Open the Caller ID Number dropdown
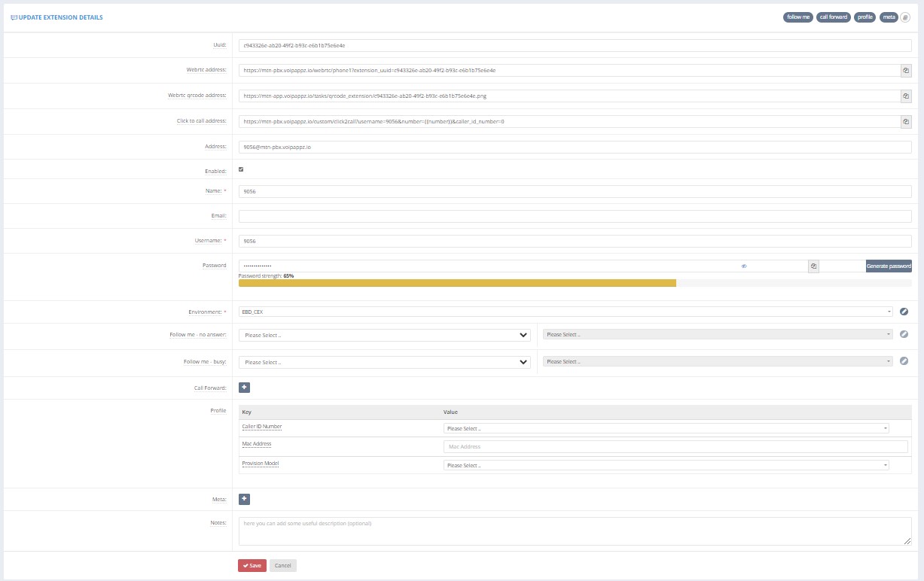 click(666, 428)
